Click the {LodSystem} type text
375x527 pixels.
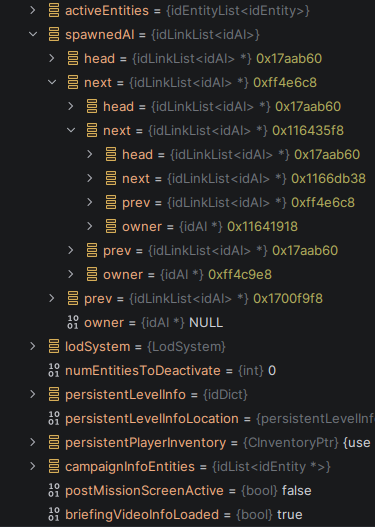coord(186,347)
